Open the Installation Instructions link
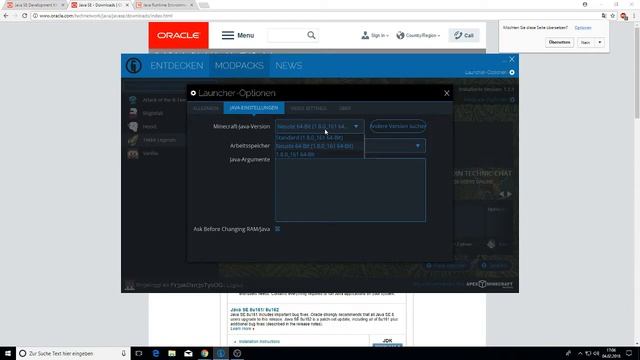Image resolution: width=640 pixels, height=360 pixels. pos(259,341)
